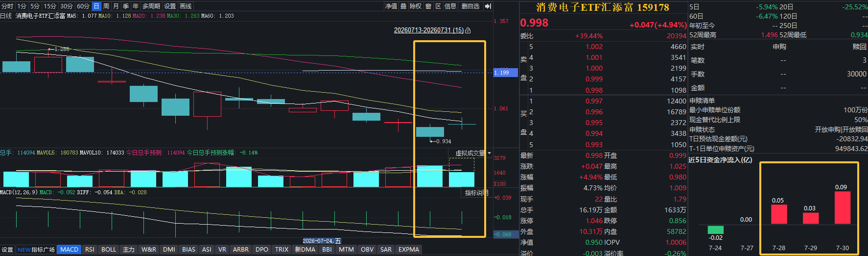Screen dimensions: 868x256
Task: Click 删自选 to remove from watchlist
Action: [x=470, y=6]
